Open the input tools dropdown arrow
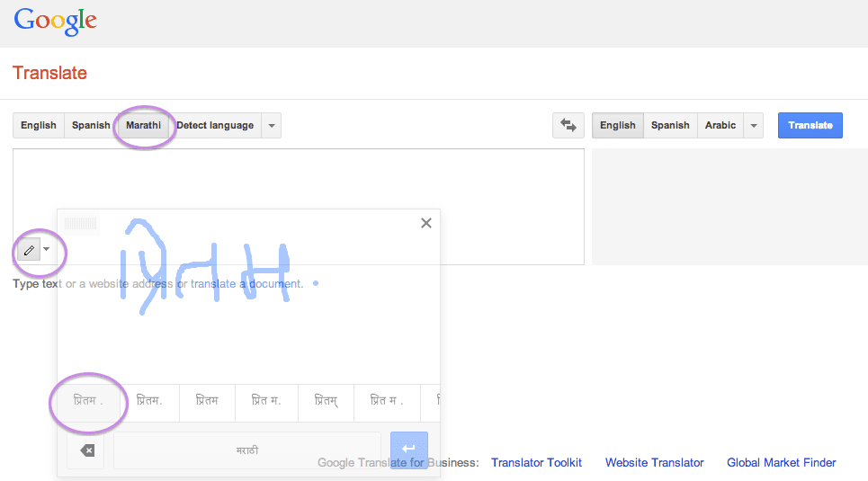 tap(47, 249)
